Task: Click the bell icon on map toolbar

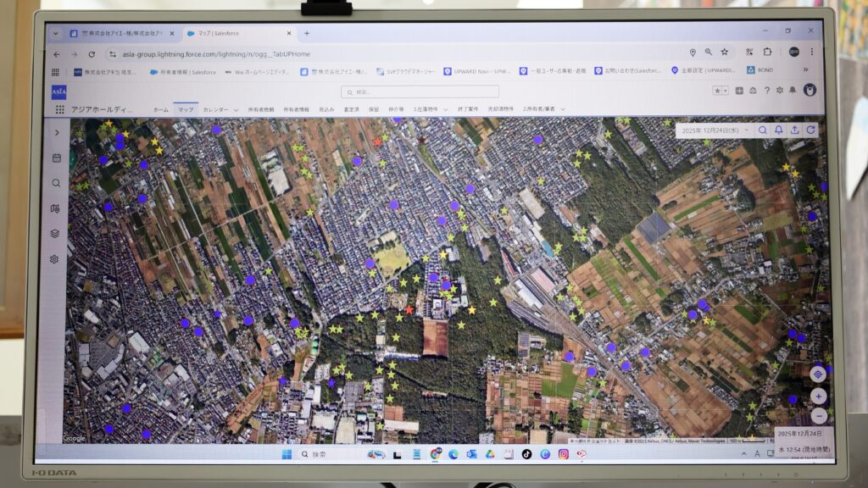Action: point(778,130)
